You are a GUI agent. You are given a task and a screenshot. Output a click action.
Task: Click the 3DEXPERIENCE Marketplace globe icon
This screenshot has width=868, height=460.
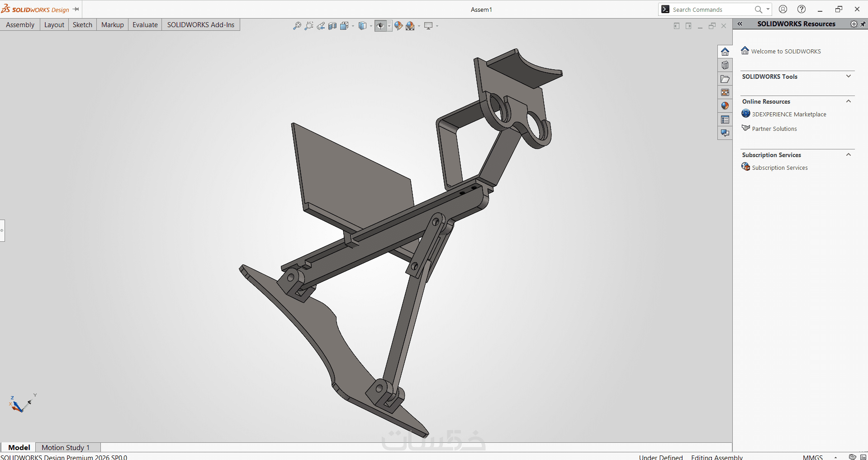coord(746,114)
